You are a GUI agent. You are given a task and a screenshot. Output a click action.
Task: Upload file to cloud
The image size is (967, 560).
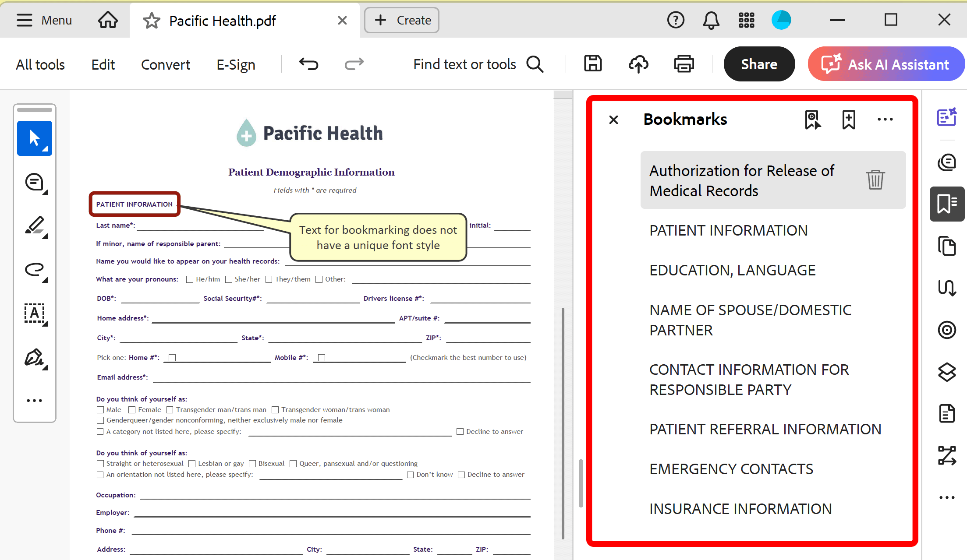638,64
